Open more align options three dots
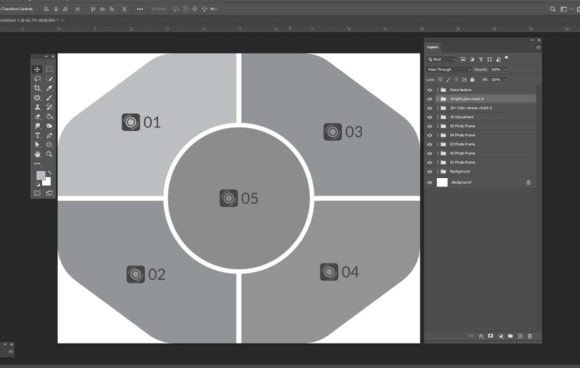Screen dimensions: 580x368 pos(140,9)
